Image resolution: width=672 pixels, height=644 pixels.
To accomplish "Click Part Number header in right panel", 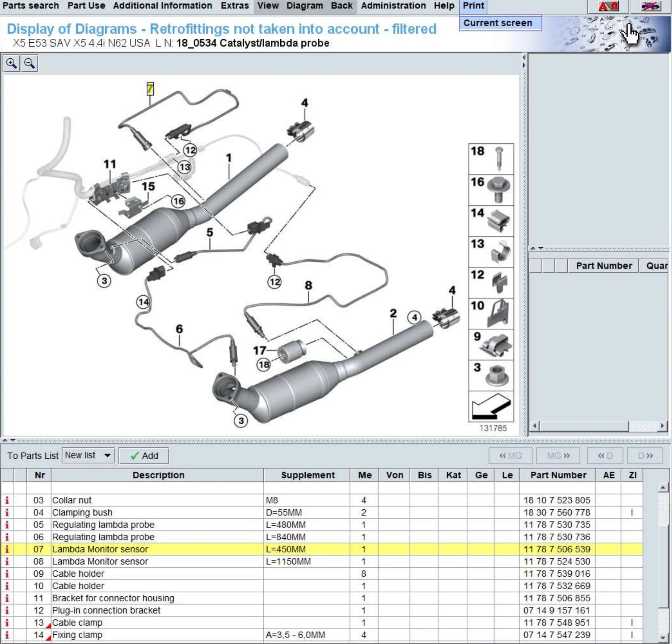I will 604,266.
